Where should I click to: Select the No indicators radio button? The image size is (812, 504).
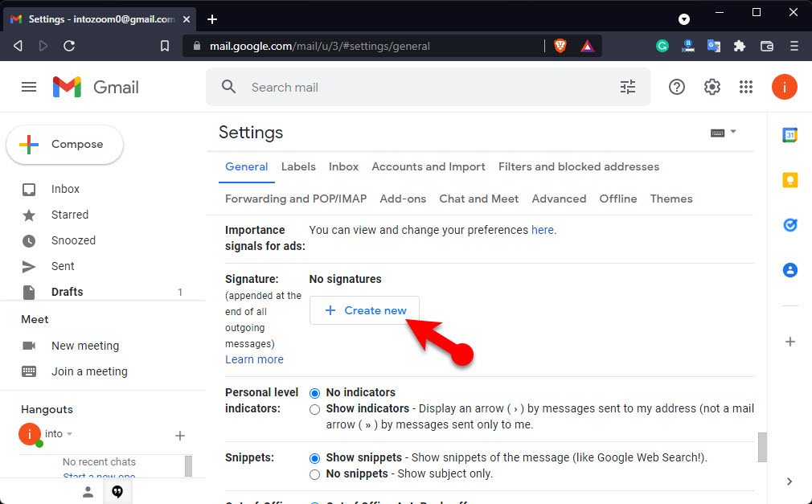315,393
